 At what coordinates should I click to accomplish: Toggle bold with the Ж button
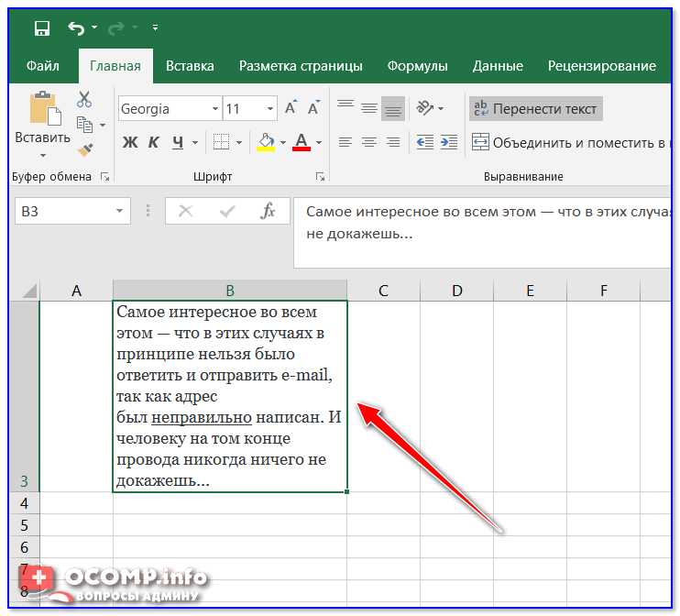[x=130, y=142]
